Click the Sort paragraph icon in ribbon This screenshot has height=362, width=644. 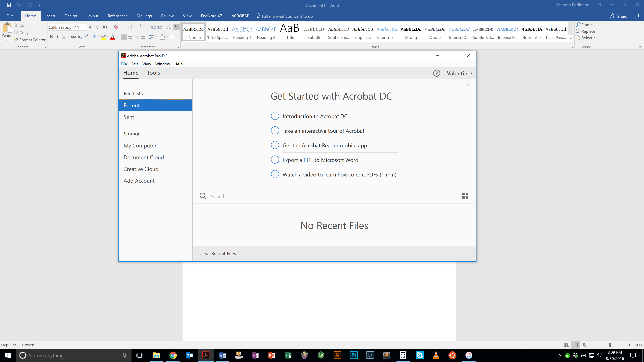tap(168, 27)
